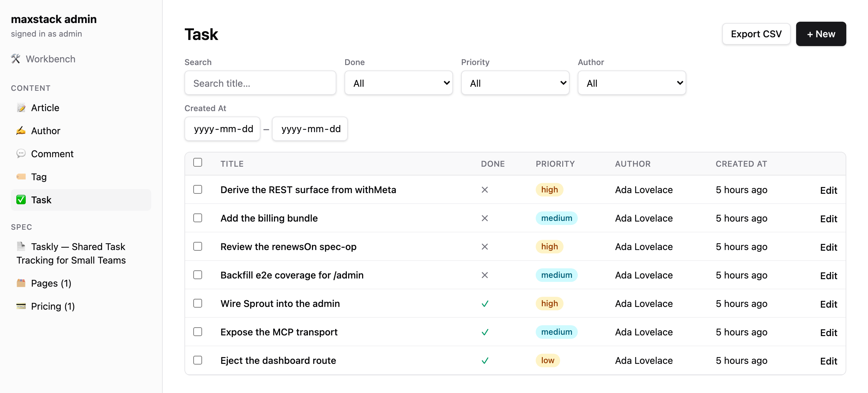Edit Review the renewsOn spec-op task
Image resolution: width=868 pixels, height=393 pixels.
click(x=828, y=247)
